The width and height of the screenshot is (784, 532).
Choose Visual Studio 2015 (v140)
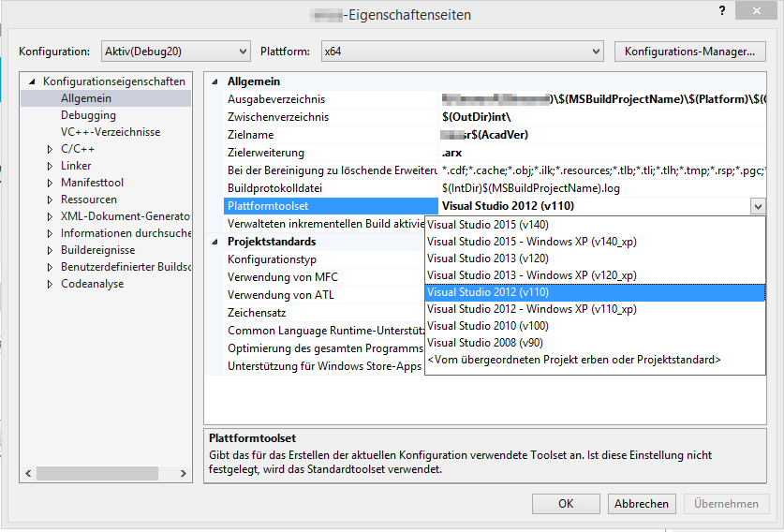(x=595, y=225)
